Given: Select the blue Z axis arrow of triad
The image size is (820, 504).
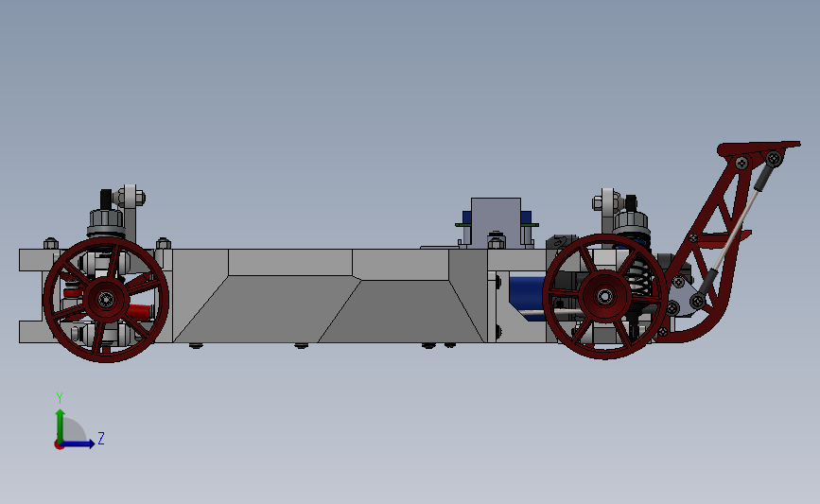Looking at the screenshot, I should [79, 443].
